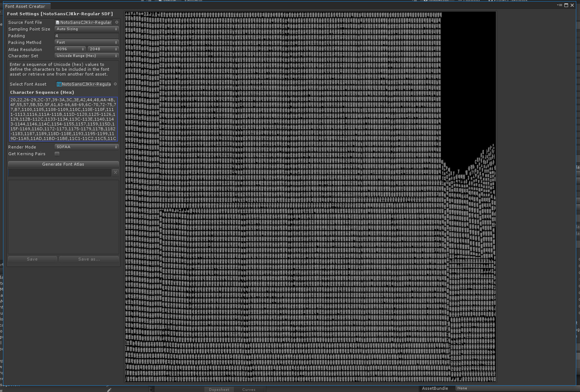
Task: Click the X icon to clear the search field
Action: pos(115,172)
